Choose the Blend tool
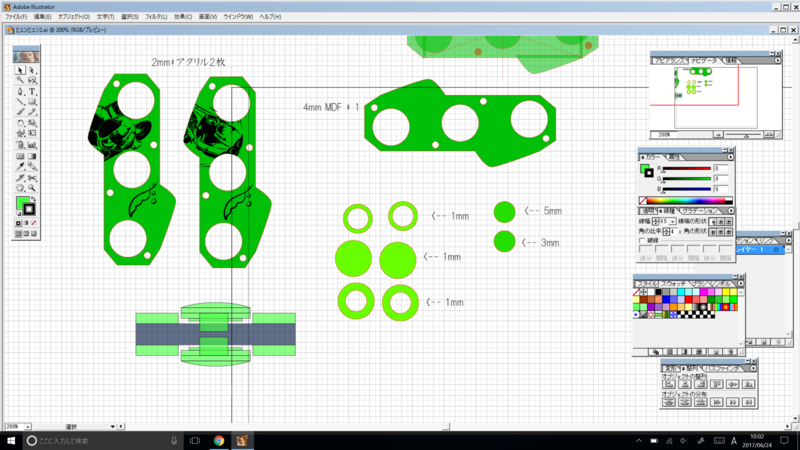The width and height of the screenshot is (800, 450). pyautogui.click(x=32, y=166)
